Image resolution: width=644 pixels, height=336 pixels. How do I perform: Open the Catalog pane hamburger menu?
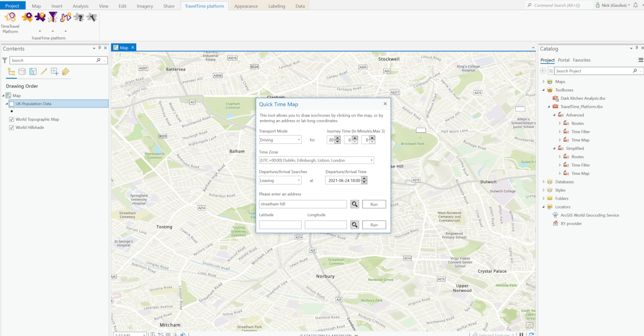tap(641, 60)
